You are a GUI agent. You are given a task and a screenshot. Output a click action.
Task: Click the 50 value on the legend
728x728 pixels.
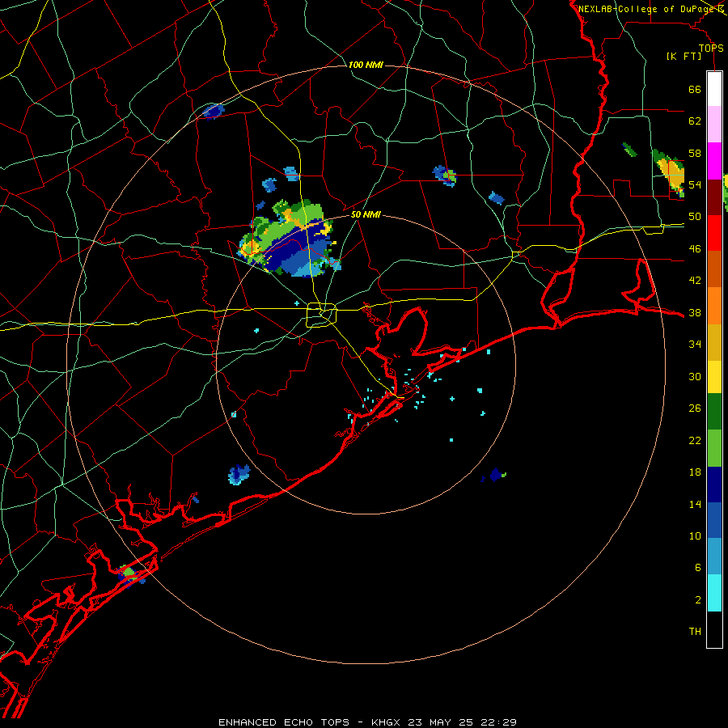point(695,217)
